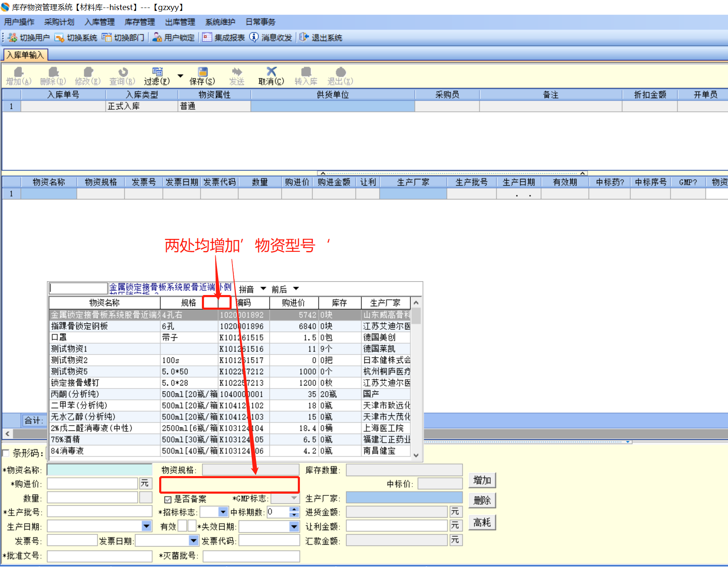Viewport: 728px width, 567px height.
Task: Open the 用户操作 menu
Action: pos(19,22)
